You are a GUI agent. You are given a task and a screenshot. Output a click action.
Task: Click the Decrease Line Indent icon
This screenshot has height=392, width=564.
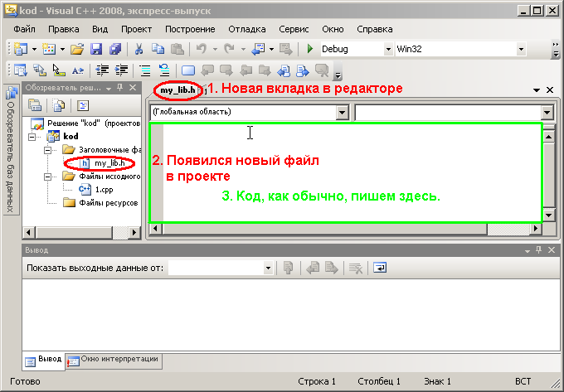(102, 70)
